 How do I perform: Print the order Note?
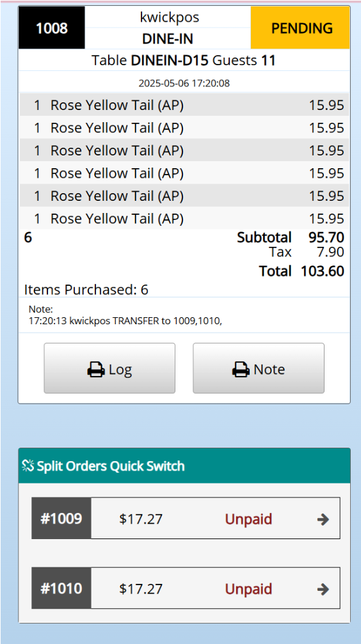(x=259, y=368)
